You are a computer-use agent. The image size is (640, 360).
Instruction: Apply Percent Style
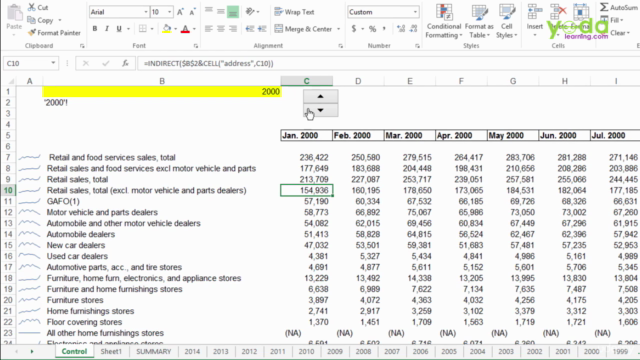[372, 29]
